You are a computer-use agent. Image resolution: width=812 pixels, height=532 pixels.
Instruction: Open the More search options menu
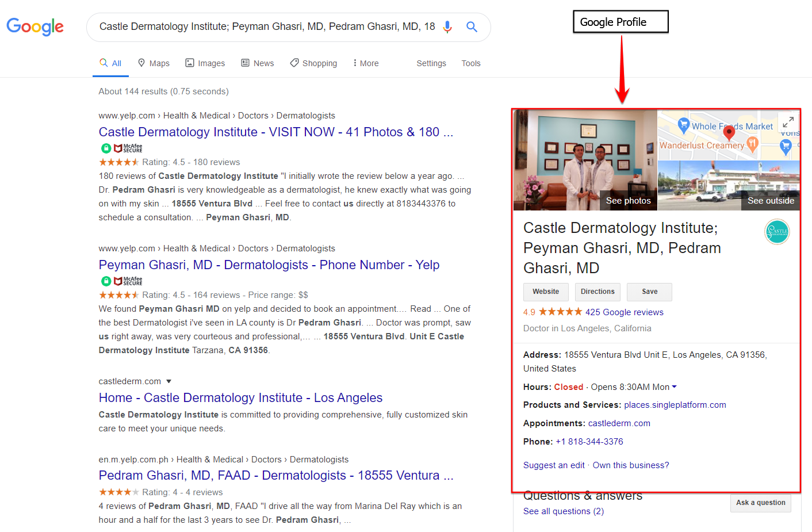pyautogui.click(x=366, y=63)
